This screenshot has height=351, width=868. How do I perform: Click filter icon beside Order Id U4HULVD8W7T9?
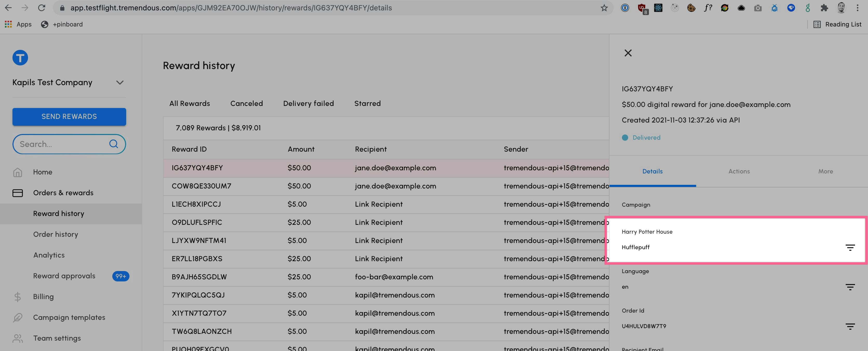[850, 326]
